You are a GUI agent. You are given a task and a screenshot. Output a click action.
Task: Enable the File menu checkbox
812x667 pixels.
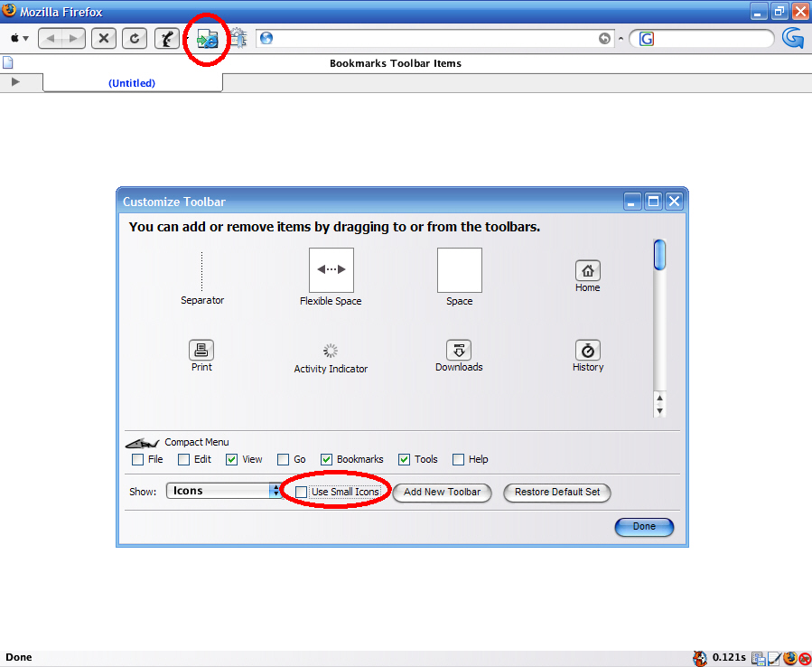138,460
